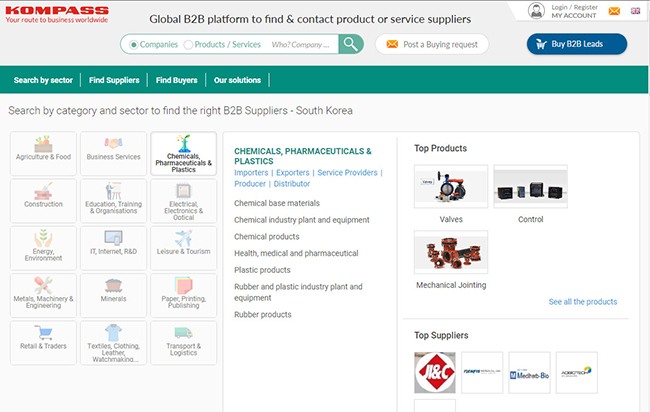This screenshot has height=412, width=650.
Task: Open IT, Internet, R&D sector tile
Action: click(x=114, y=248)
